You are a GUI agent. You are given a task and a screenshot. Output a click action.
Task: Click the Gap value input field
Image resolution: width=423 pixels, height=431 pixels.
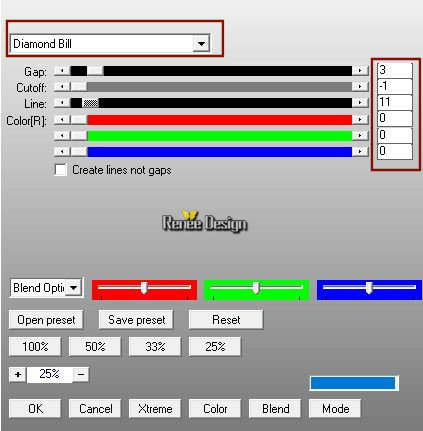pyautogui.click(x=395, y=70)
